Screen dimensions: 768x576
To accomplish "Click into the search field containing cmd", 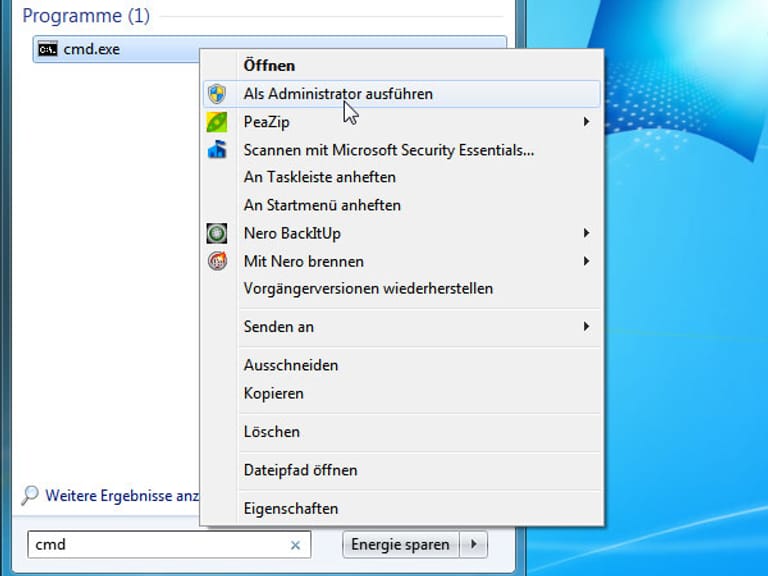I will 160,545.
